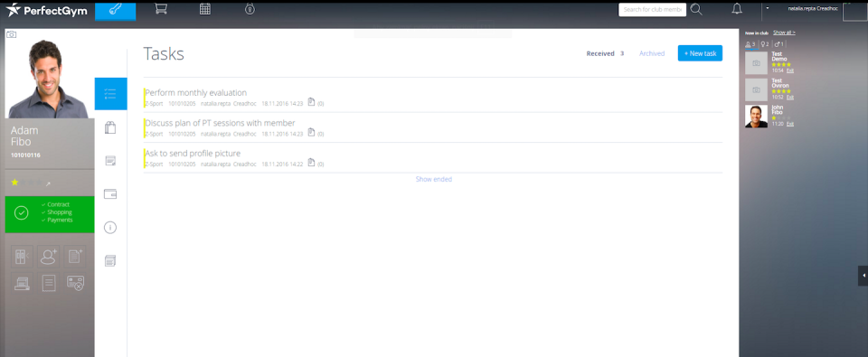Viewport: 868px width, 357px height.
Task: Click the Search for club member field
Action: [x=652, y=9]
